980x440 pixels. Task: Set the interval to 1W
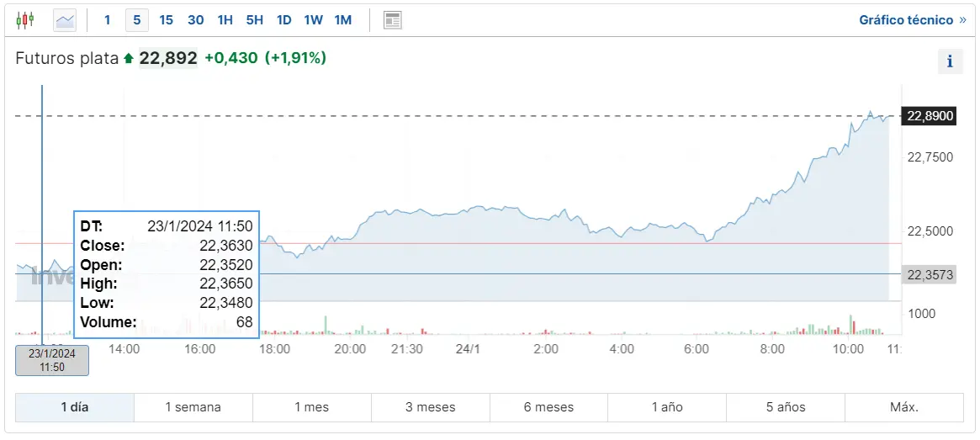click(313, 19)
